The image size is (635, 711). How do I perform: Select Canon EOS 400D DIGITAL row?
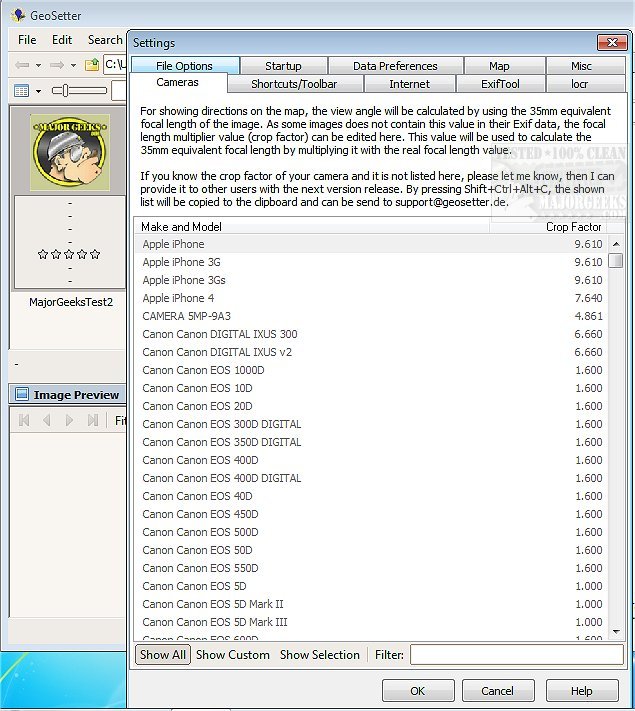click(371, 478)
